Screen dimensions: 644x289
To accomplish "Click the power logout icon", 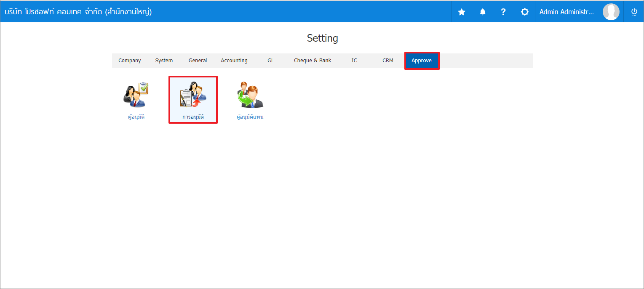I will 634,12.
